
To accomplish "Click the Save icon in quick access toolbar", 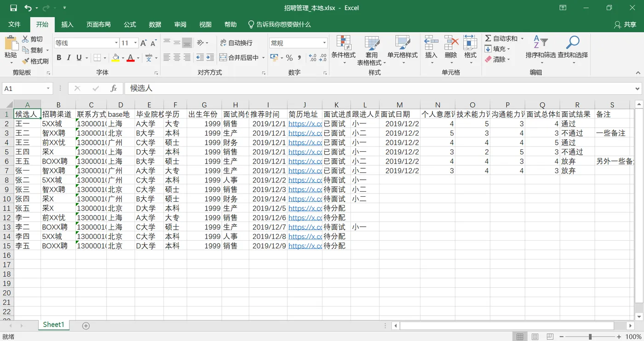I will click(x=13, y=8).
